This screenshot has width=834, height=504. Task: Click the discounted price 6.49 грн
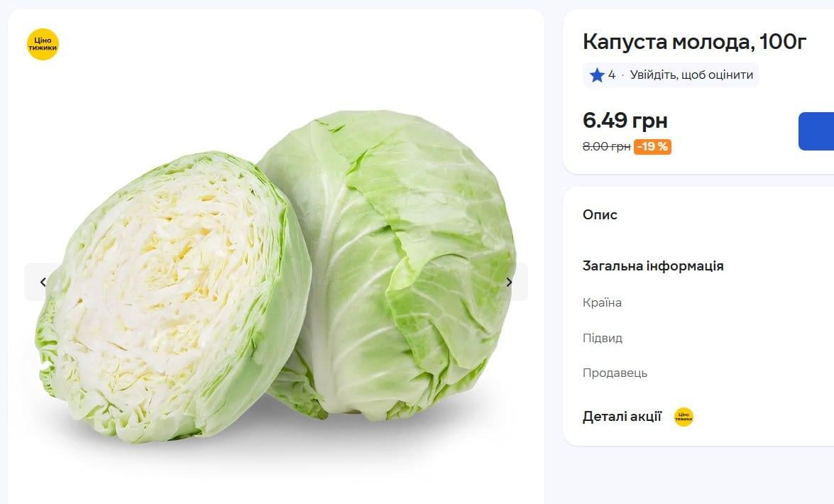pos(625,121)
